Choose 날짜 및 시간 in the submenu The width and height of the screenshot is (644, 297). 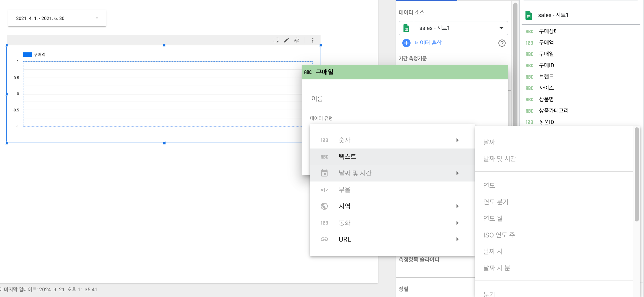pos(554,159)
